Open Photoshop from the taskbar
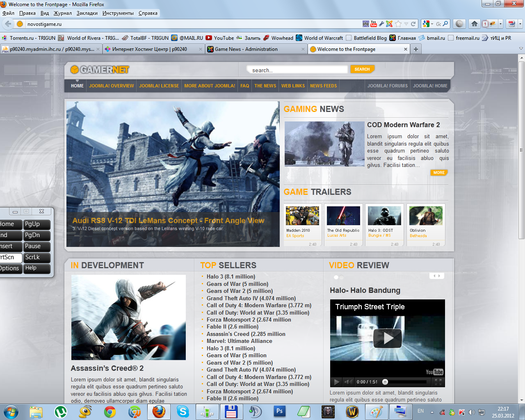 pos(280,411)
